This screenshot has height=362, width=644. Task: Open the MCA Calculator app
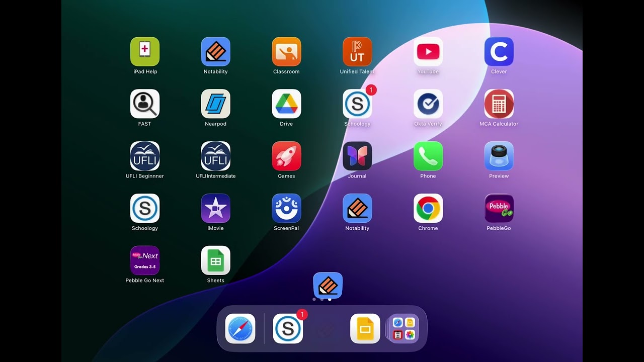(499, 104)
